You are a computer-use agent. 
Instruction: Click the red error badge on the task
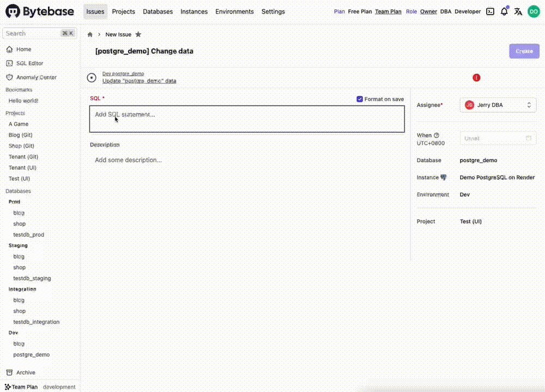point(476,78)
